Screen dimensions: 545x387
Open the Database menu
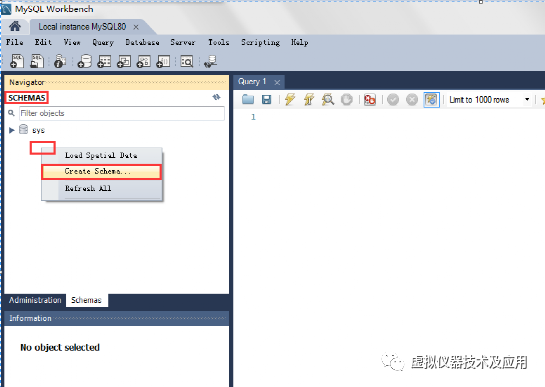[x=142, y=42]
